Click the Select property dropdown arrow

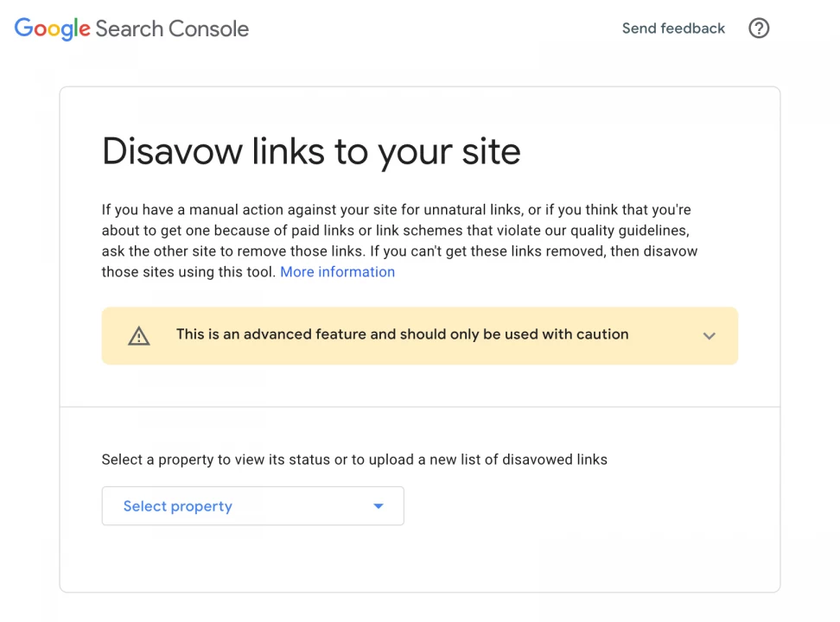pos(379,505)
